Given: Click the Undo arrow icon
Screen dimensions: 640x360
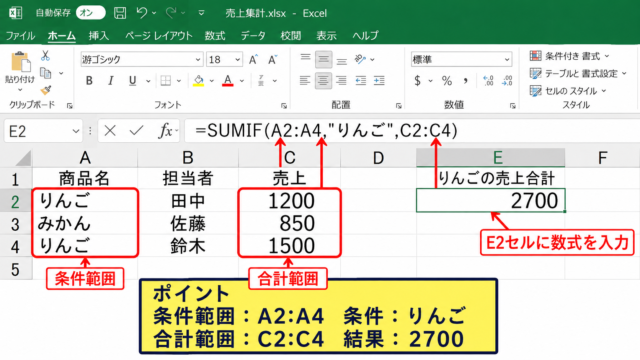Looking at the screenshot, I should pyautogui.click(x=142, y=13).
